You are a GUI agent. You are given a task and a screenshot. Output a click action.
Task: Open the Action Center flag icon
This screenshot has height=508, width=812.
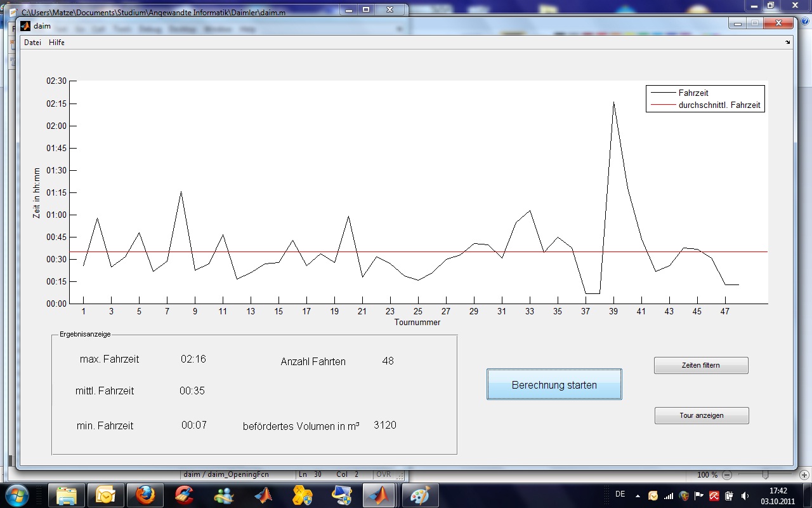tap(699, 496)
